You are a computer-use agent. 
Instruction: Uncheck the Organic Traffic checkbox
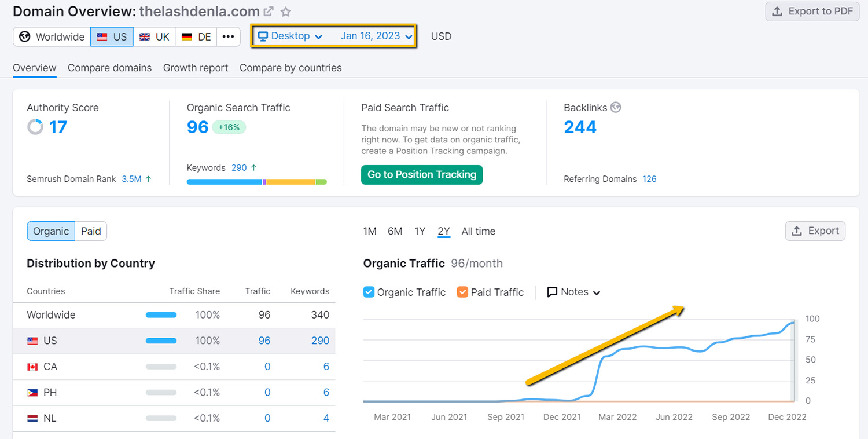pyautogui.click(x=369, y=292)
